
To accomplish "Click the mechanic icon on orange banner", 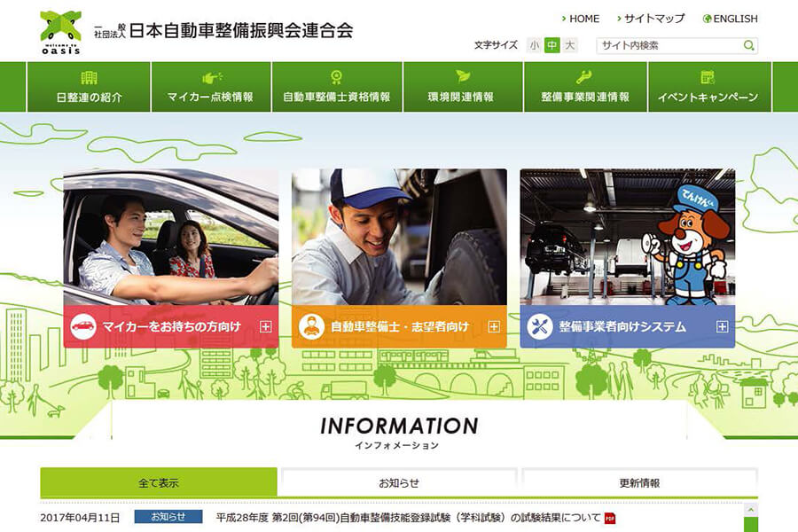I will (x=311, y=326).
